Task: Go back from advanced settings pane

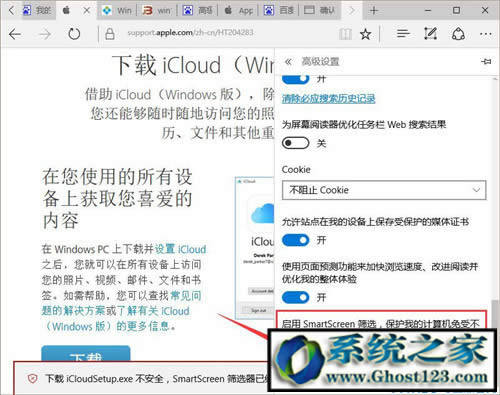Action: pos(288,61)
